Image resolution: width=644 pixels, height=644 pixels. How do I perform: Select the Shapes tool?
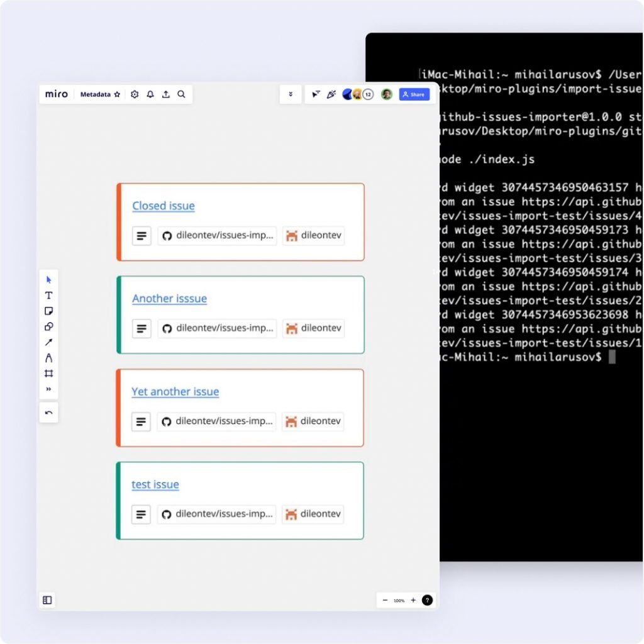[49, 326]
